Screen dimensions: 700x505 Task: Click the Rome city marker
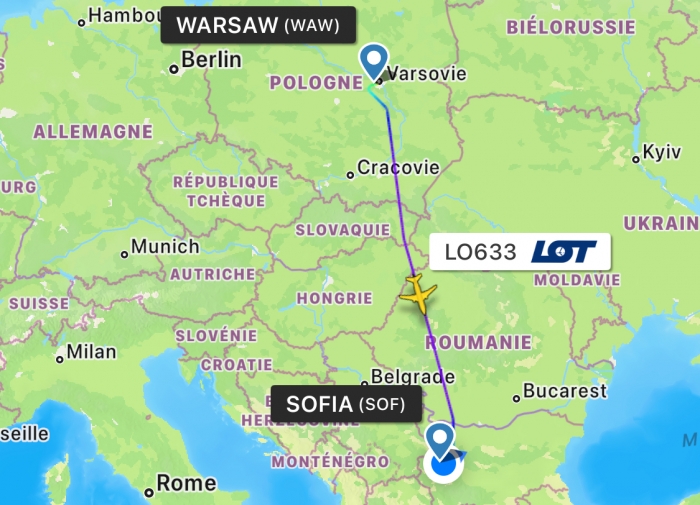pos(149,493)
